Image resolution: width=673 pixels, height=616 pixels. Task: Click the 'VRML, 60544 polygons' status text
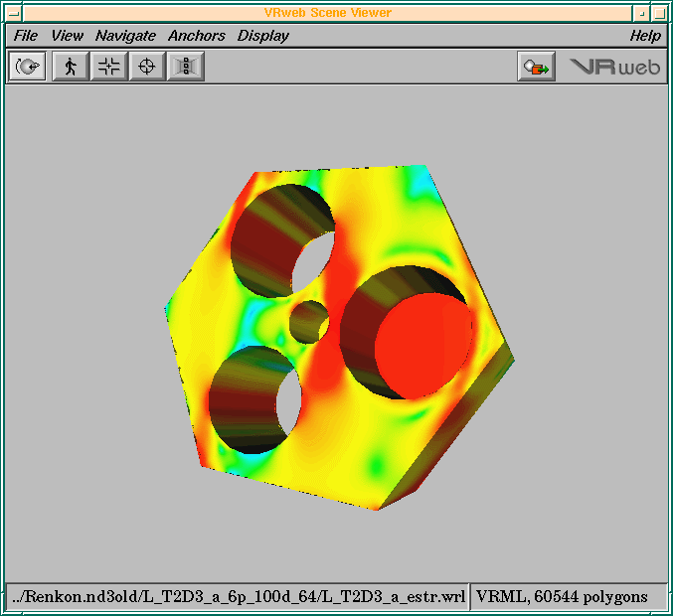point(562,597)
